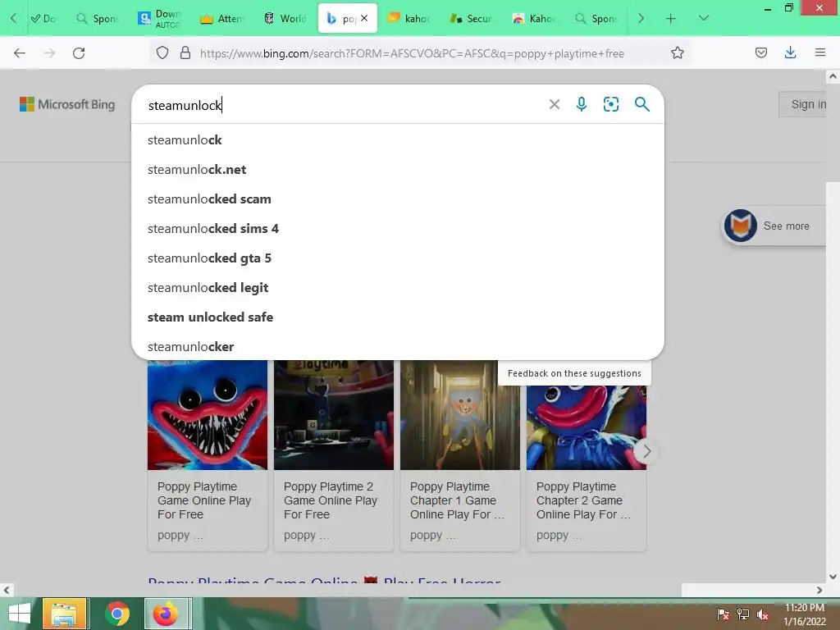Choose first suggestion steamunlock
Viewport: 840px width, 630px height.
(x=398, y=139)
